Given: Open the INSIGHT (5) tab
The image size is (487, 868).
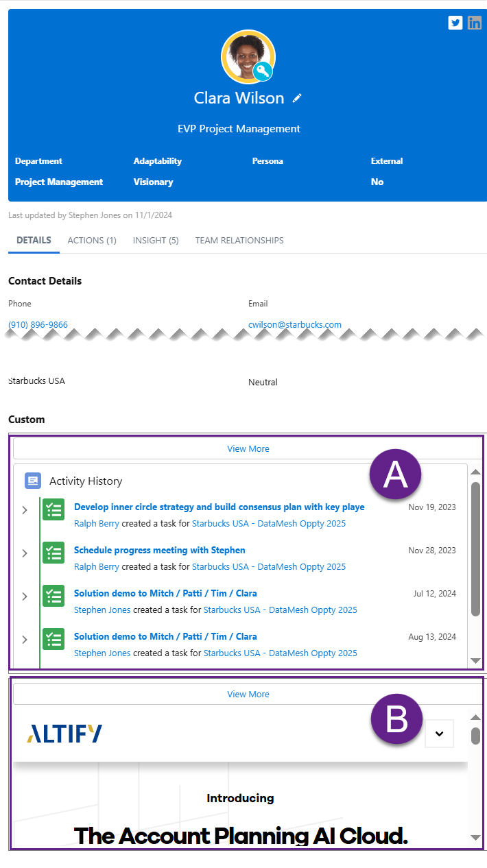Looking at the screenshot, I should click(x=156, y=241).
